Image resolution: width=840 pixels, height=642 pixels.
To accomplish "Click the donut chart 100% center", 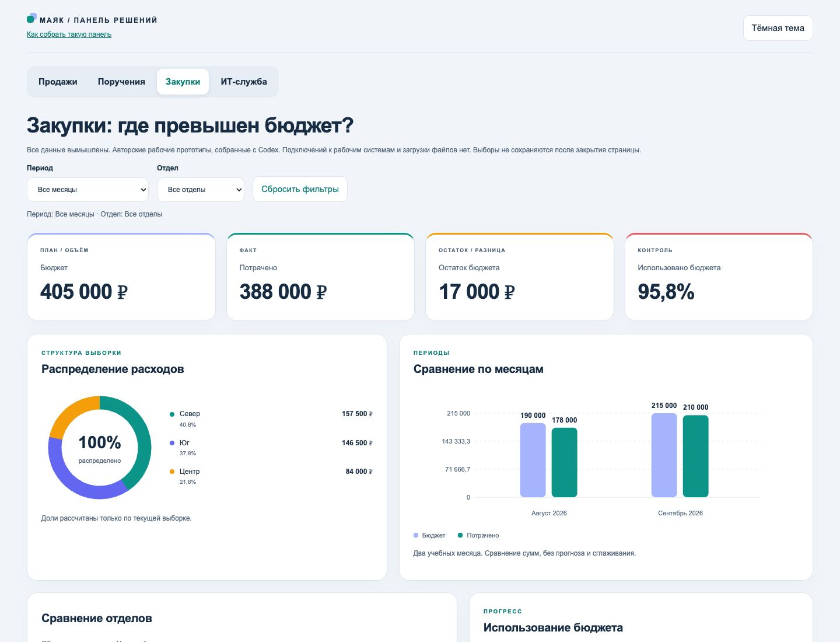I will coord(100,443).
